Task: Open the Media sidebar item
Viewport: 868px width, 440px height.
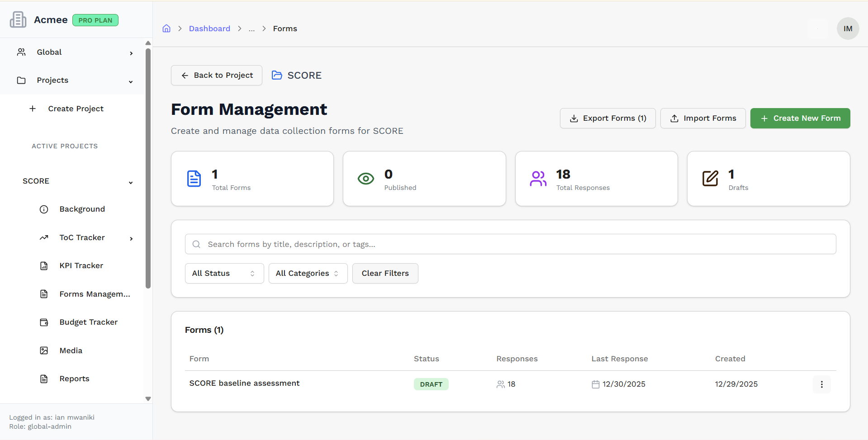Action: (71, 350)
